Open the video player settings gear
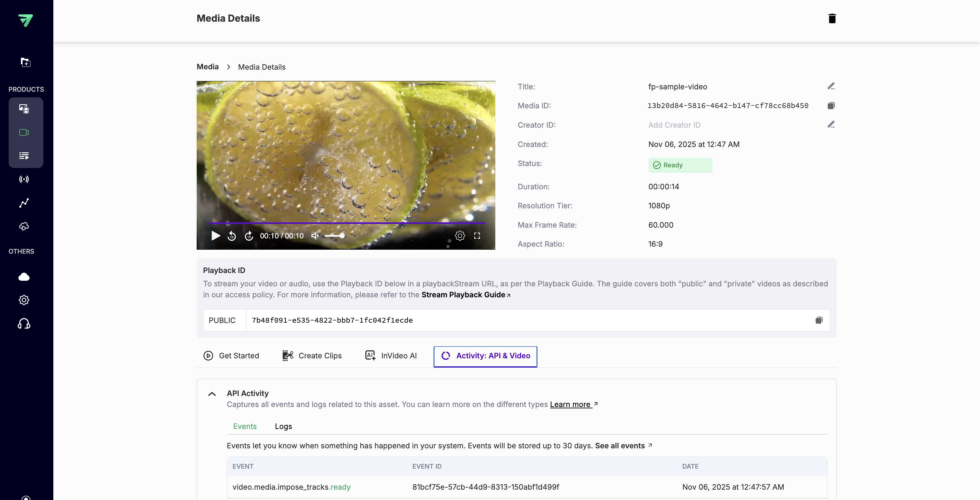Screen dimensions: 980x500 pos(460,236)
